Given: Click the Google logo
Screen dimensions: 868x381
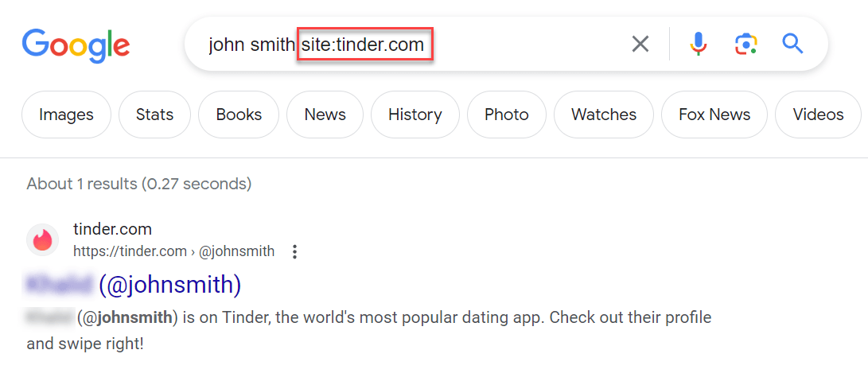Looking at the screenshot, I should (76, 46).
